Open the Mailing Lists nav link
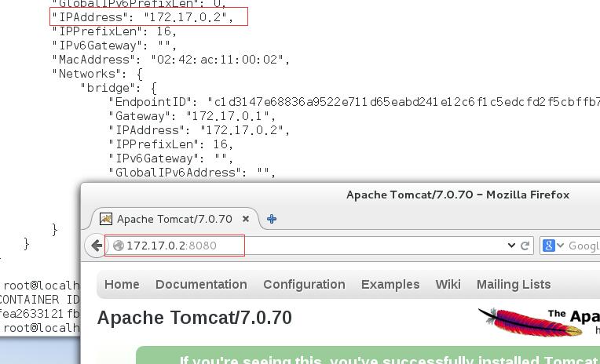The image size is (600, 364). [x=514, y=285]
